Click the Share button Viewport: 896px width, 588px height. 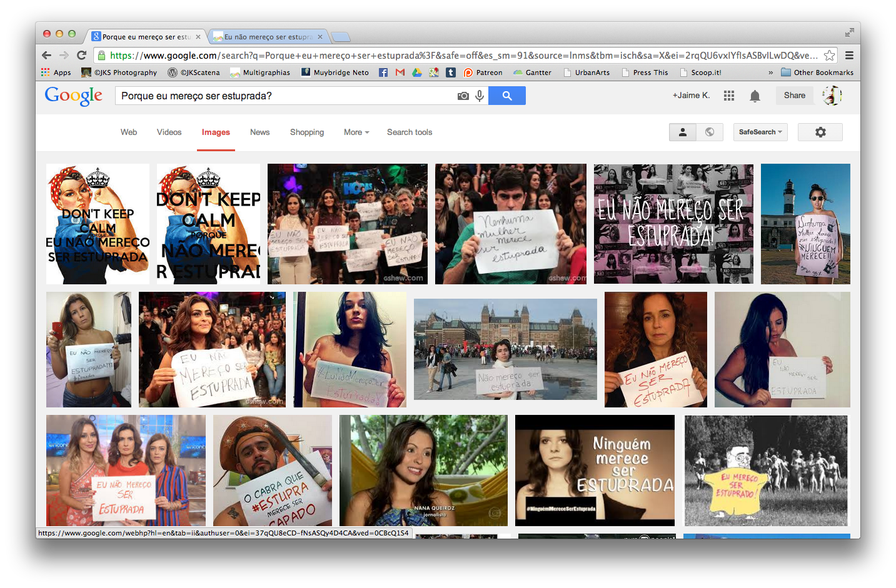[794, 96]
